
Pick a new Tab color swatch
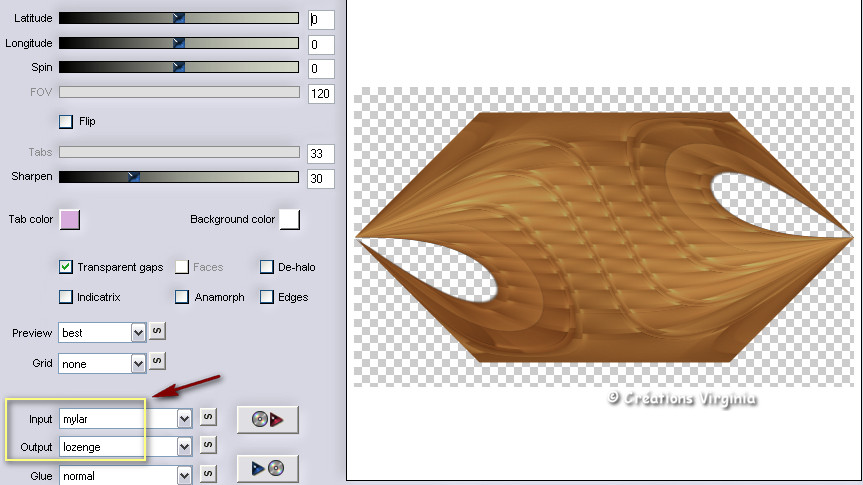point(70,219)
